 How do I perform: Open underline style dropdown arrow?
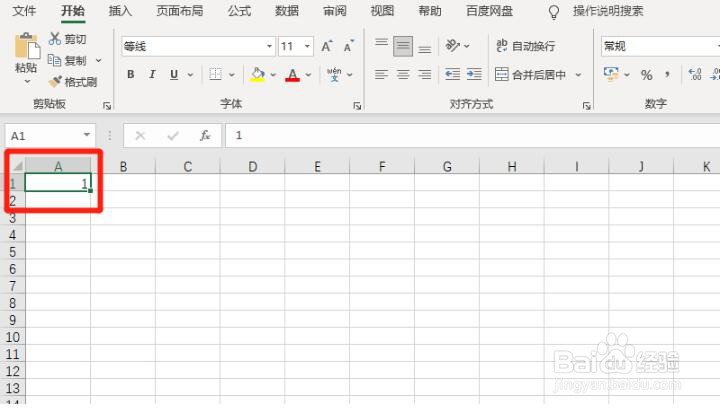[x=190, y=75]
